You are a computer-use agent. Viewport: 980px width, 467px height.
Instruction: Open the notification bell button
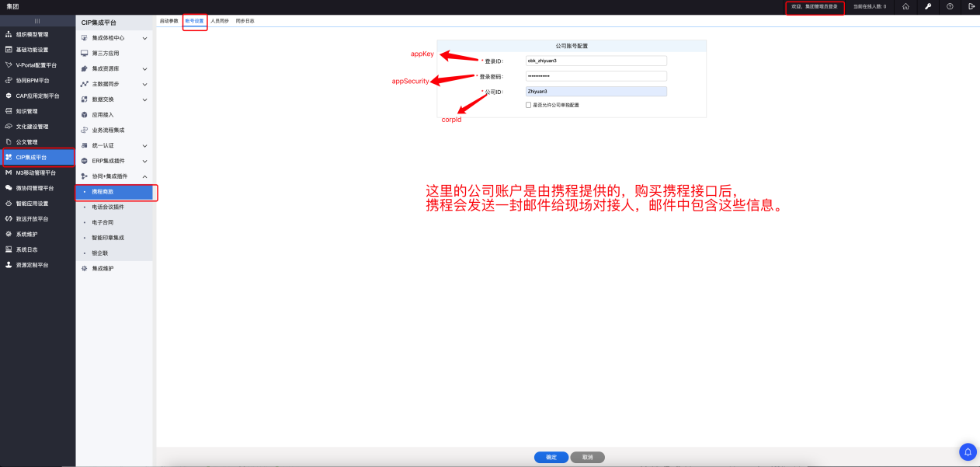pos(968,451)
